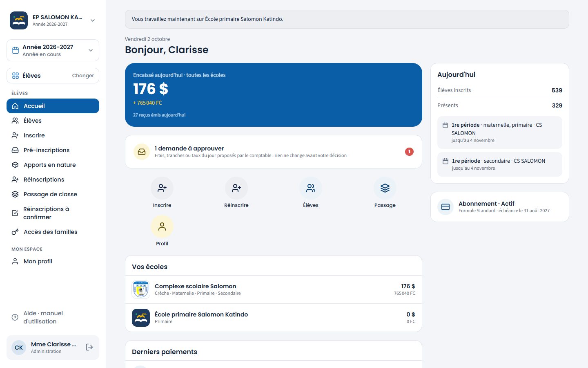
Task: Click the grid icon beside Élèves module
Action: click(x=16, y=76)
